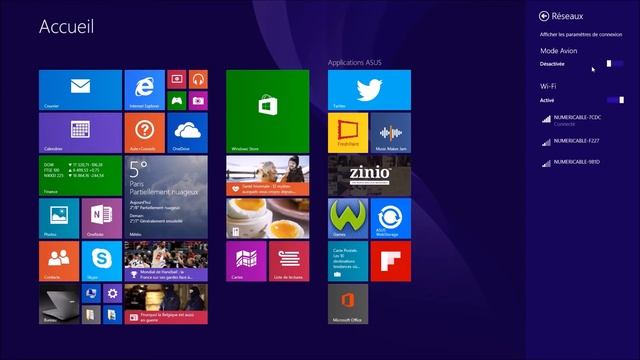Click the Accueil heading text
This screenshot has height=360, width=640.
click(67, 27)
